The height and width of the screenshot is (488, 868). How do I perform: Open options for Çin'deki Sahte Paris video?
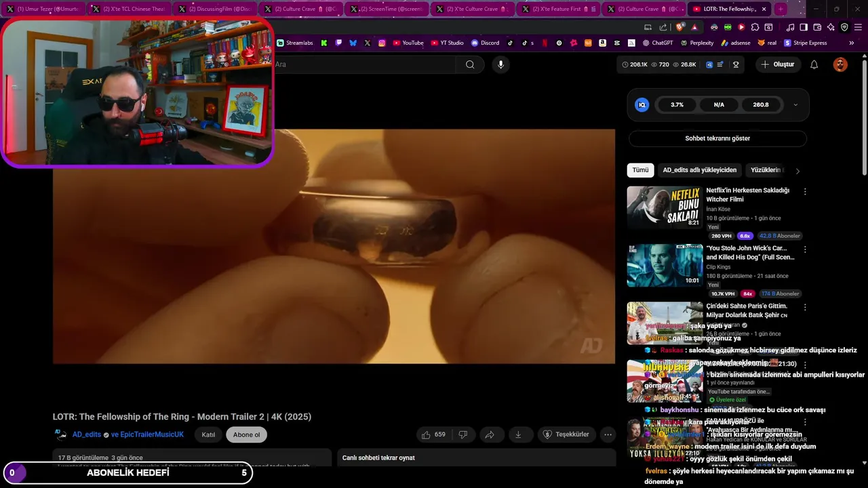[x=805, y=307]
